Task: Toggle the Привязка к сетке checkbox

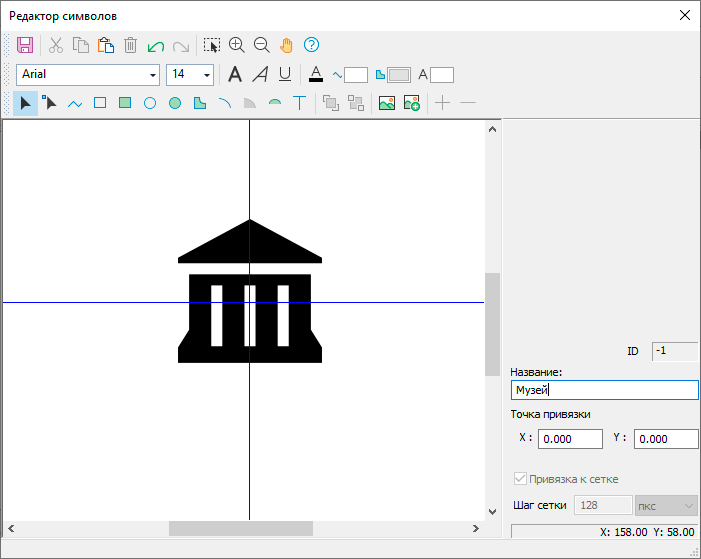Action: [520, 479]
